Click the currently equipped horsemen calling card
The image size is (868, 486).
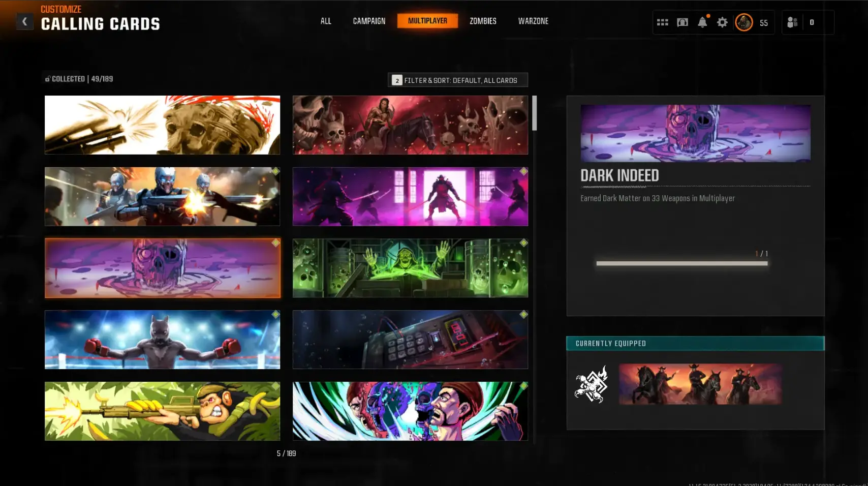point(700,384)
